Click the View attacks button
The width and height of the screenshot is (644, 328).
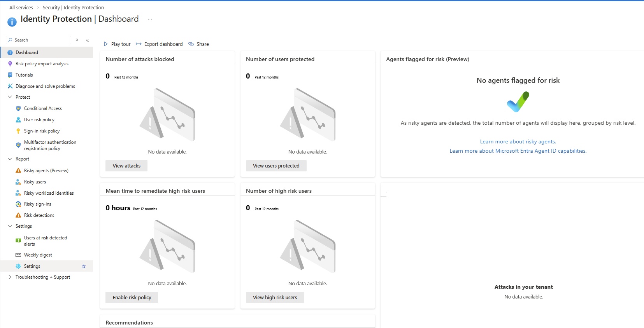click(126, 166)
